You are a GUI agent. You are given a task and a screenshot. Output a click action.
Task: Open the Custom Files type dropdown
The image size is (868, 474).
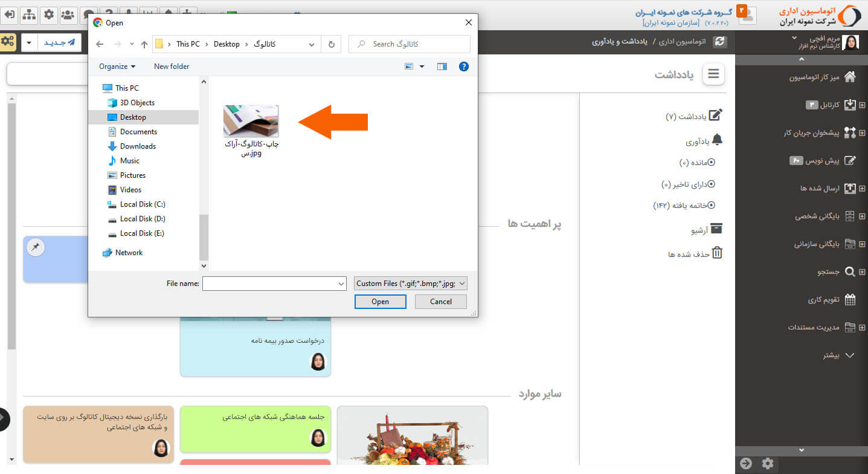tap(411, 284)
